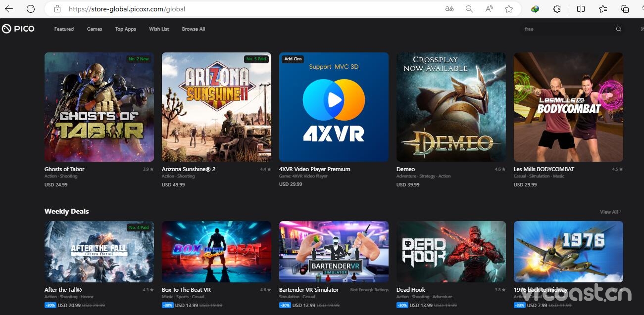The image size is (644, 315).
Task: Open the translate page icon
Action: tap(449, 9)
